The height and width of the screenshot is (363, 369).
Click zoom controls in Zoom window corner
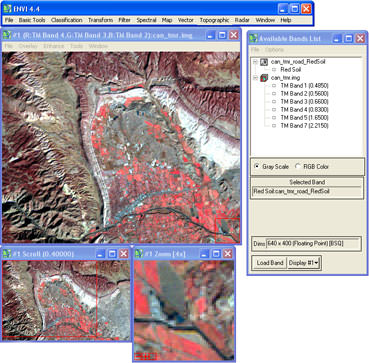point(145,355)
